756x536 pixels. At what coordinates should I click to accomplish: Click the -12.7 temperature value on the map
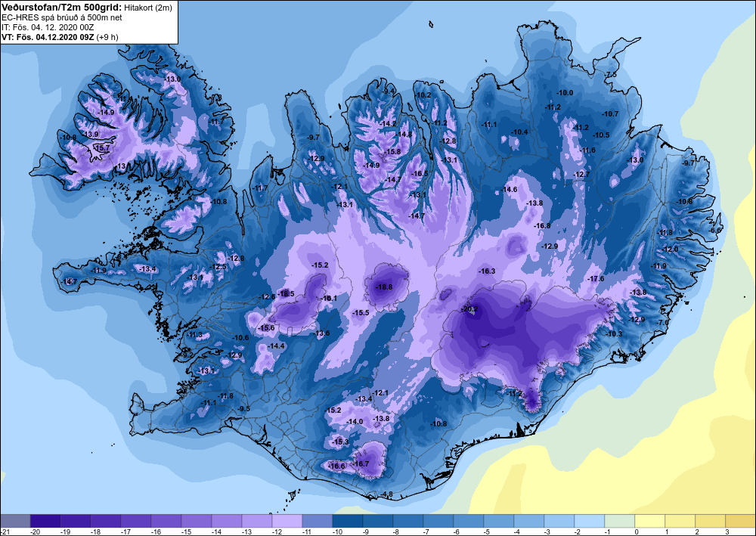[581, 174]
